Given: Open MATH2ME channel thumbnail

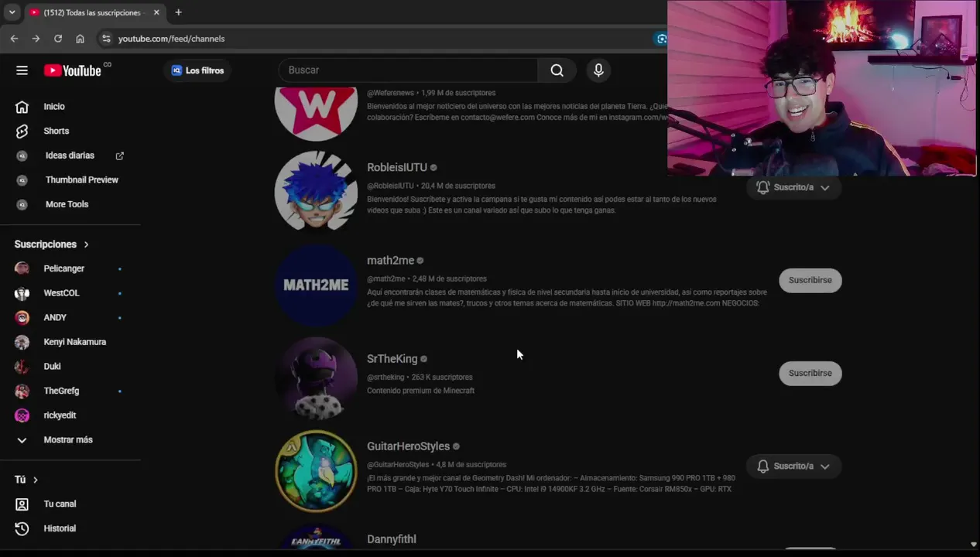Looking at the screenshot, I should pos(316,285).
